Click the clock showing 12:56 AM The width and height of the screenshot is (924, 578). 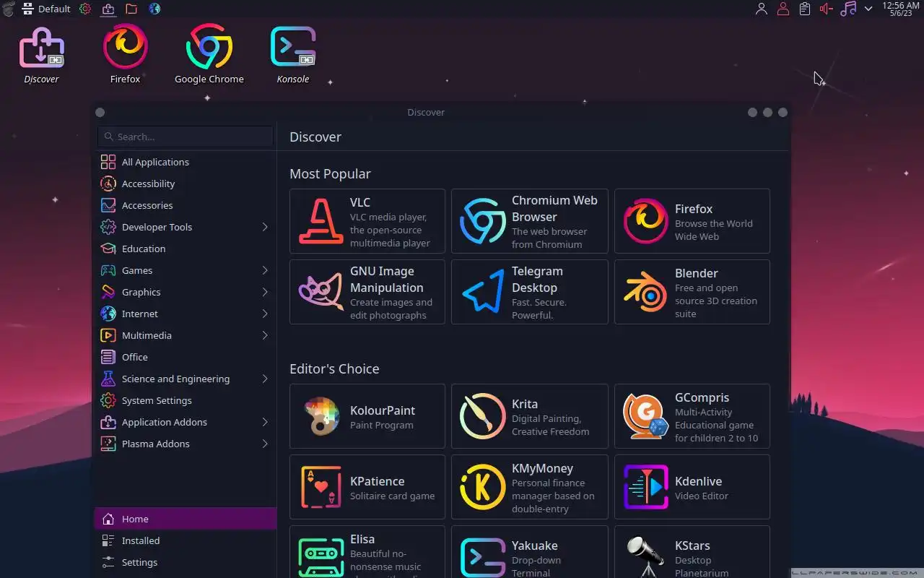coord(901,9)
